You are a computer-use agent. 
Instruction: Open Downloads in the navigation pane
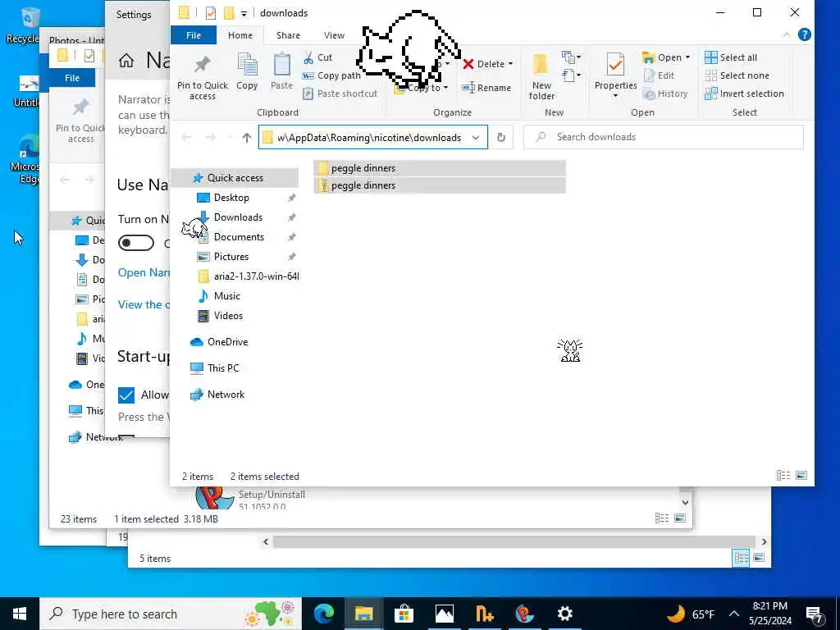click(x=238, y=217)
